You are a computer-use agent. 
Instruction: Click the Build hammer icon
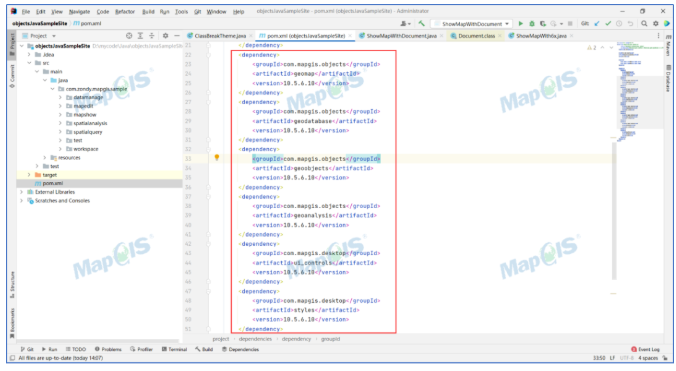pos(421,24)
